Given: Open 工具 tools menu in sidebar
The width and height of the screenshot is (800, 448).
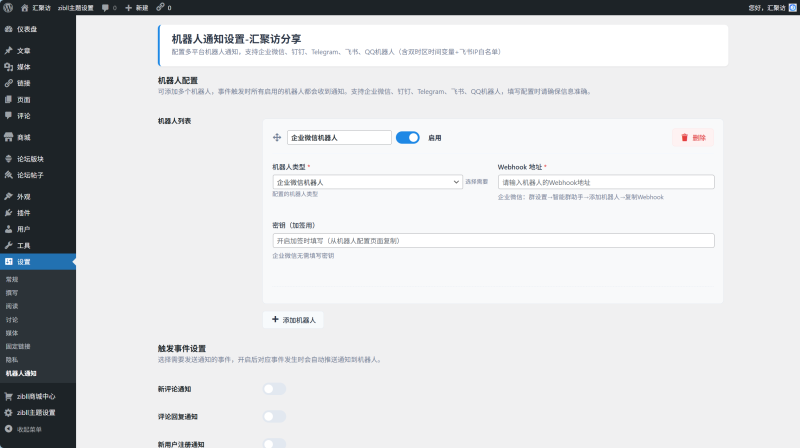Looking at the screenshot, I should tap(23, 245).
